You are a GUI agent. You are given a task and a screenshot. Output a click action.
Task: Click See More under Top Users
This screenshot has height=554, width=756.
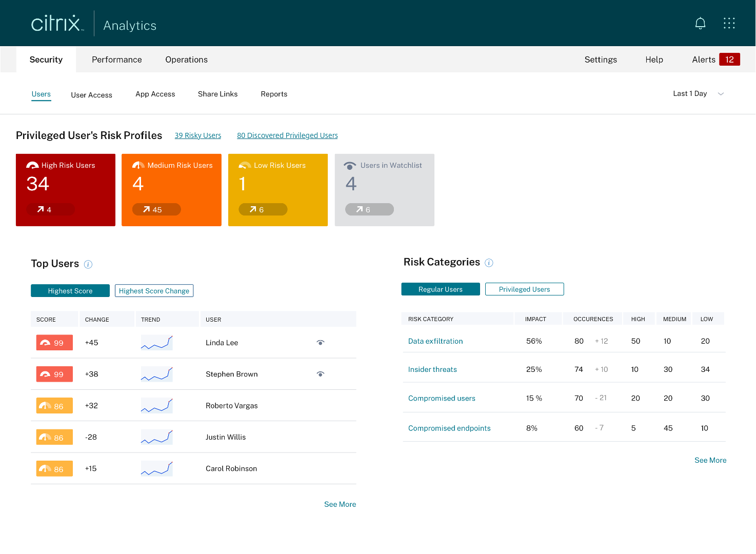click(340, 504)
